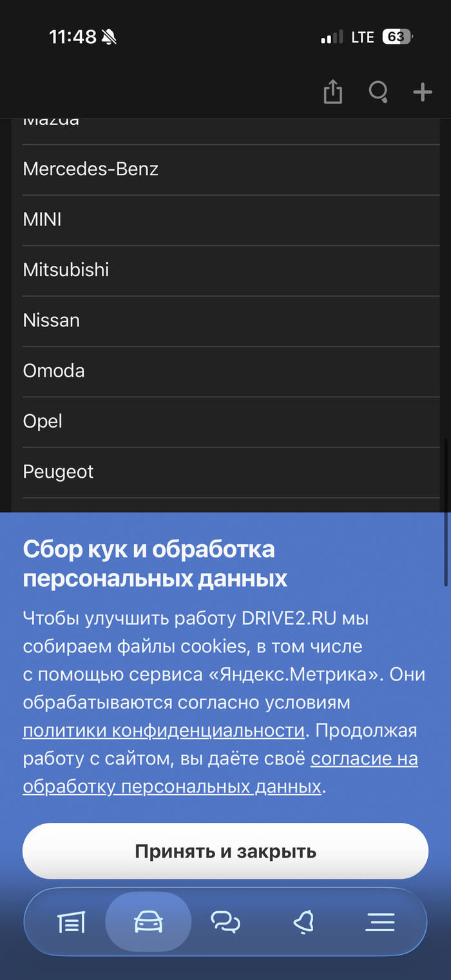Image resolution: width=451 pixels, height=980 pixels.
Task: Choose Omoda from the brand list
Action: [x=54, y=371]
